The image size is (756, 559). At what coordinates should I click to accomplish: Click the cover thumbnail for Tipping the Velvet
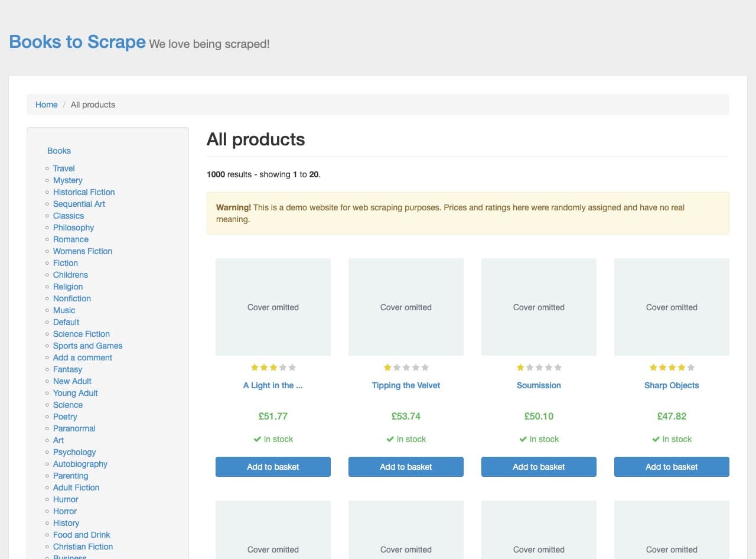coord(406,307)
